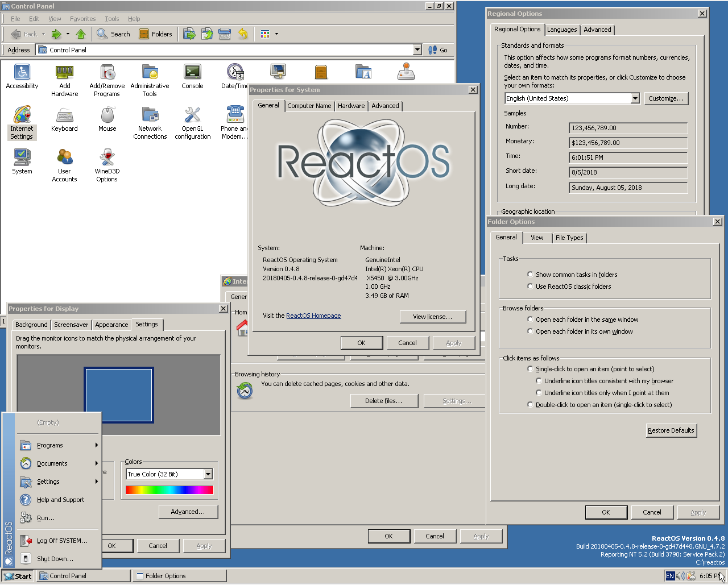Click Delete files button

(384, 401)
